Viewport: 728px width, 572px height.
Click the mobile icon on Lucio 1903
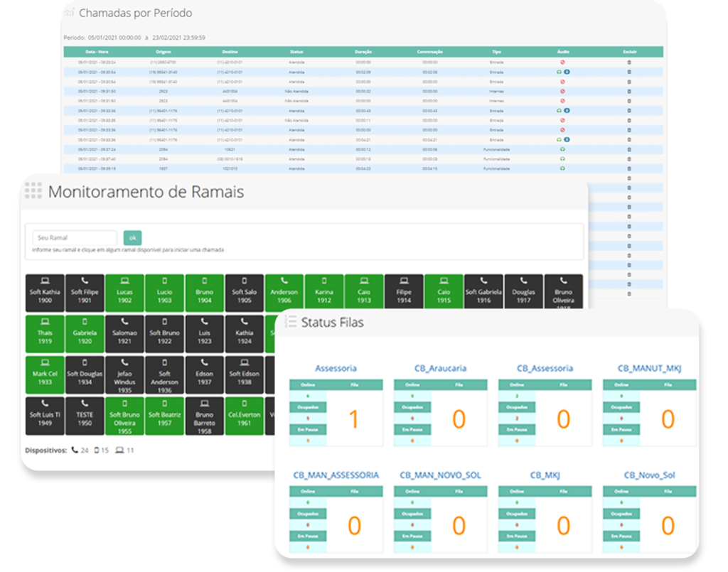pyautogui.click(x=164, y=281)
